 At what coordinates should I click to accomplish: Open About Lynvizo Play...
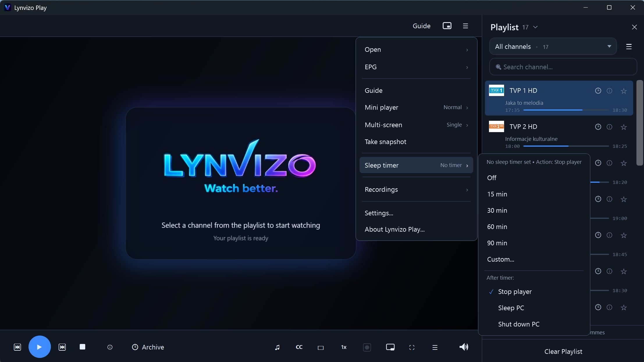click(416, 229)
